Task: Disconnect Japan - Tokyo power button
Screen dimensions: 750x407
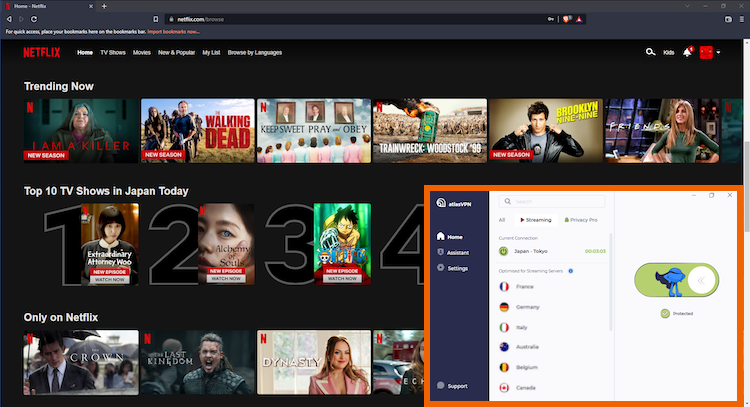Action: (x=504, y=251)
